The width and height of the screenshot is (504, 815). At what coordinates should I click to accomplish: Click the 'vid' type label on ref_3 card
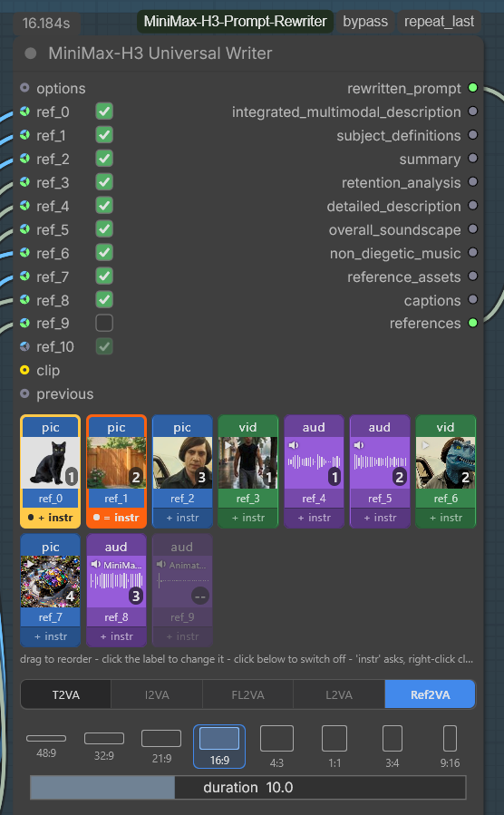click(x=247, y=427)
